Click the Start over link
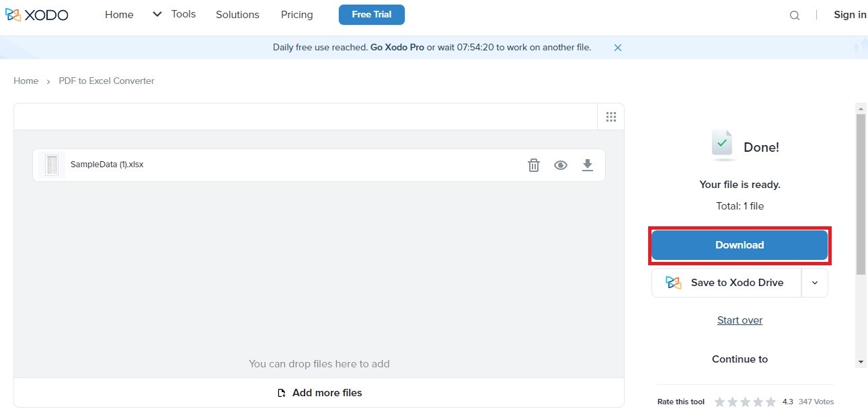The height and width of the screenshot is (411, 868). point(740,320)
